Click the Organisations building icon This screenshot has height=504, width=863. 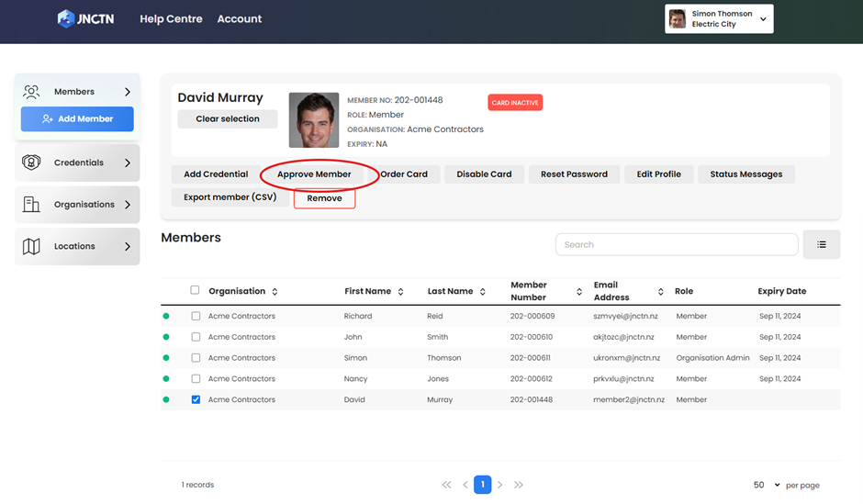tap(32, 205)
